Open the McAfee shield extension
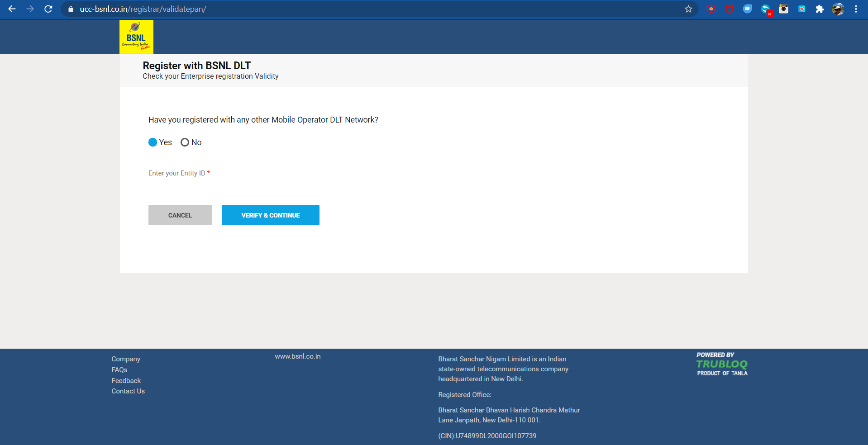The height and width of the screenshot is (445, 868). tap(729, 9)
